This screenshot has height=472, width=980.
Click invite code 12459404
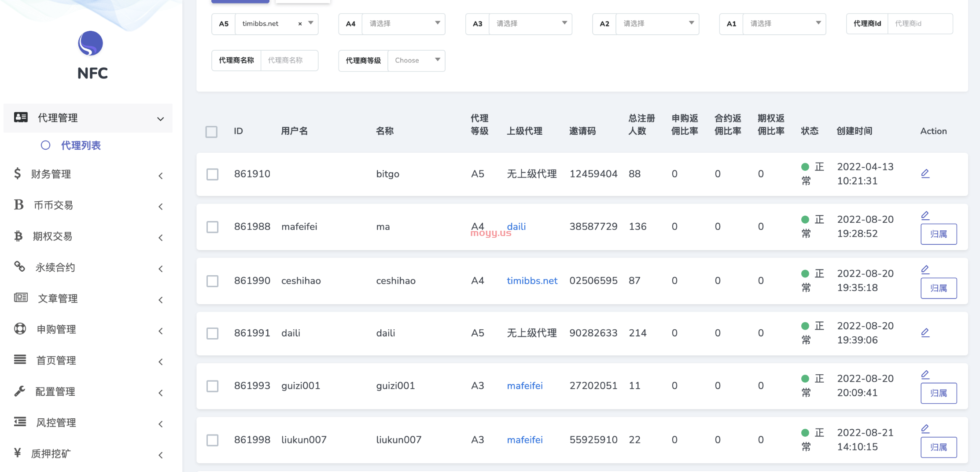coord(593,174)
